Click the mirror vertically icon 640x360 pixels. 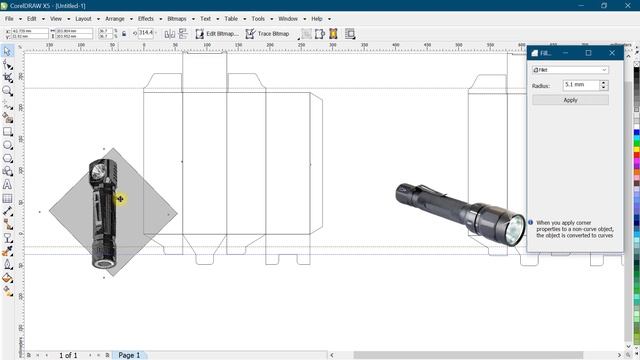[183, 34]
